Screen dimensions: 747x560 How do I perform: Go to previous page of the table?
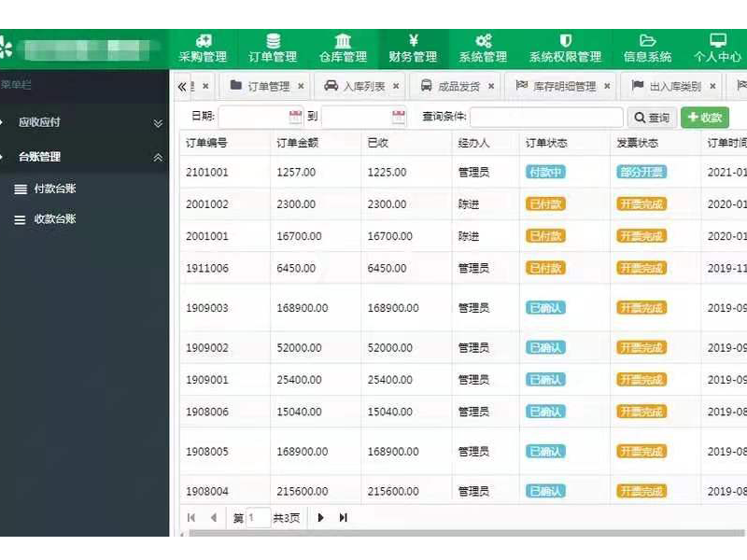coord(214,518)
